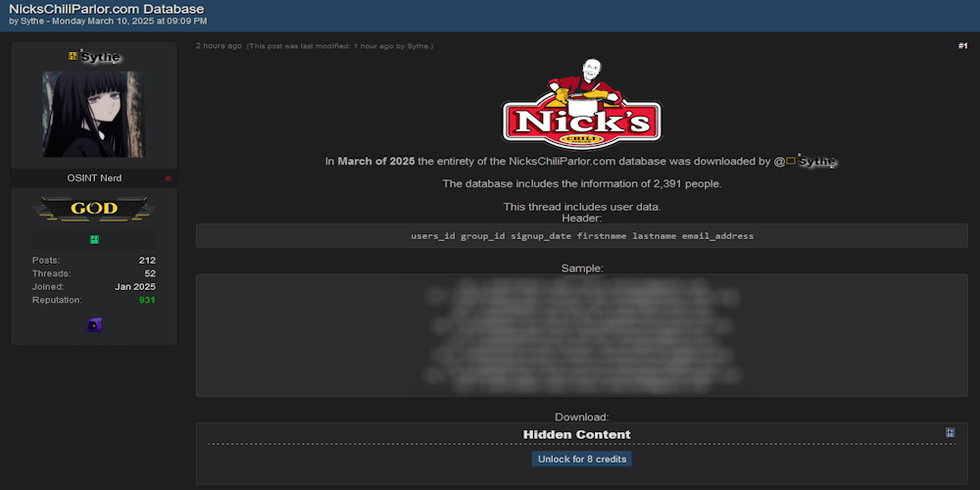Viewport: 980px width, 490px height.
Task: Click the thread title NicksChiliParlor.com Database
Action: 106,9
